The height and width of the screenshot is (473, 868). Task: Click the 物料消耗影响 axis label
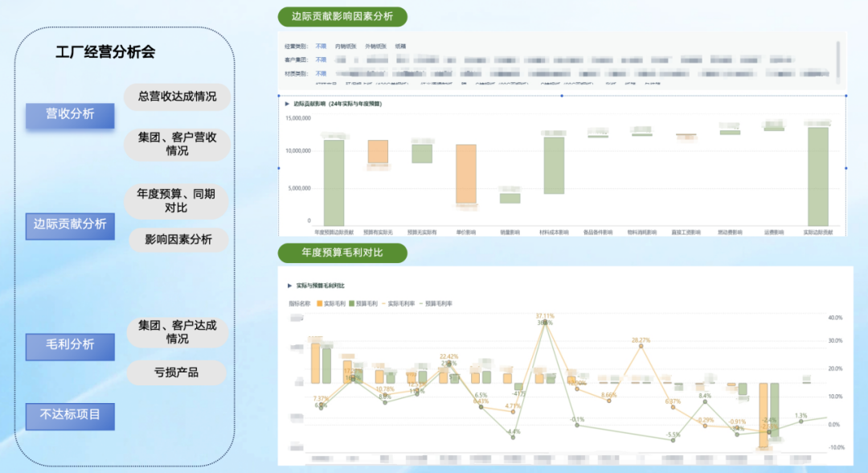(642, 232)
